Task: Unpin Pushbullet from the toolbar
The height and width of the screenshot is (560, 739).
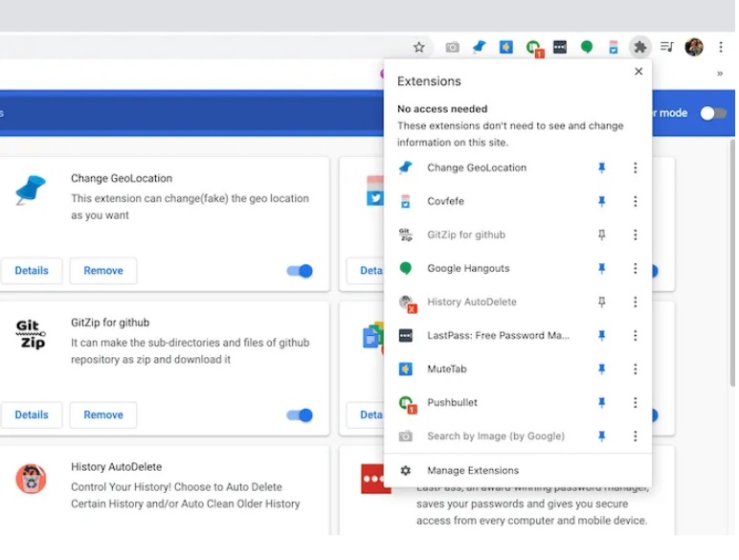Action: [601, 403]
